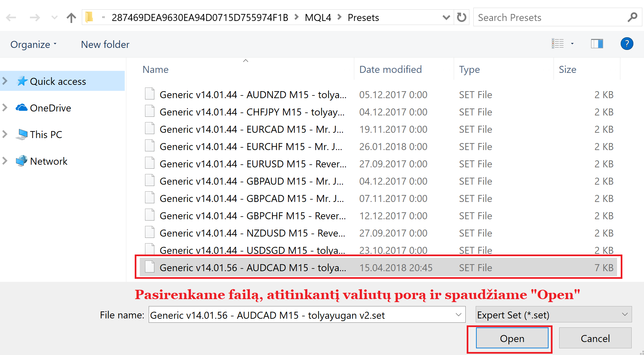Image resolution: width=644 pixels, height=355 pixels.
Task: Click the file icon of EURCAD preset
Action: pos(150,128)
